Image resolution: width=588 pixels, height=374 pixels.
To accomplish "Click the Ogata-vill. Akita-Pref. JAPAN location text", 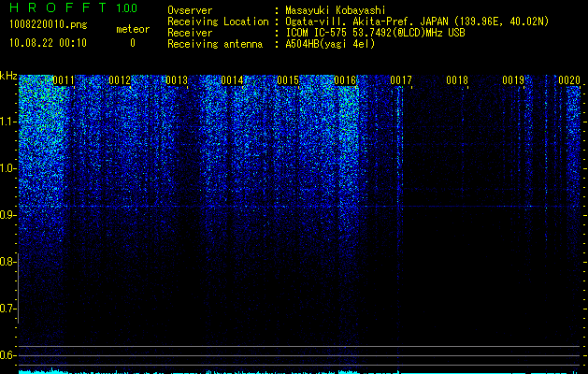I will coord(417,22).
